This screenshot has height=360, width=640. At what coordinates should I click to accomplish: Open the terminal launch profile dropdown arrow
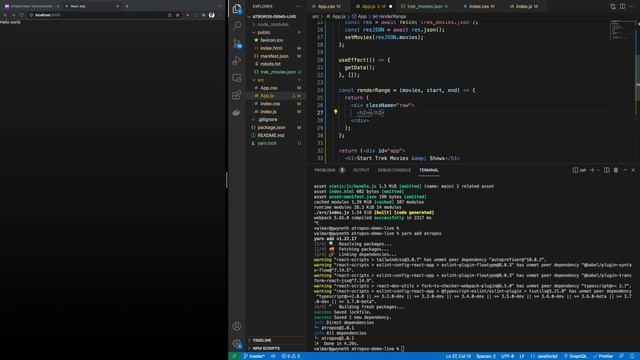click(598, 170)
